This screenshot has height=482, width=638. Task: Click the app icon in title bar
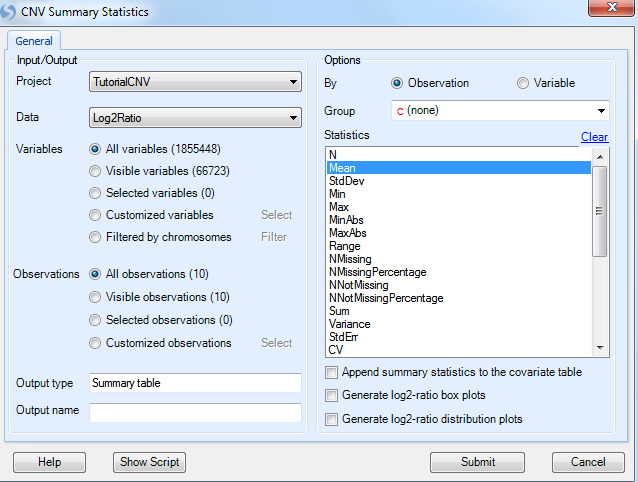tap(7, 11)
